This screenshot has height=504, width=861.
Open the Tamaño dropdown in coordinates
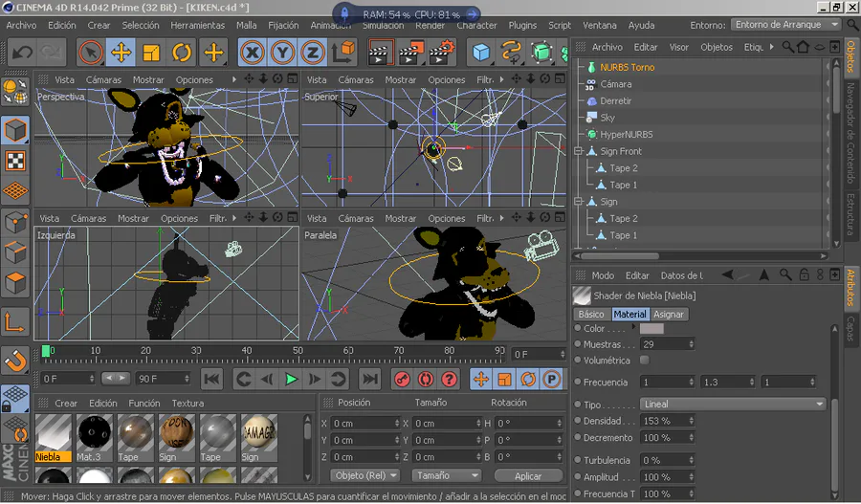[445, 475]
